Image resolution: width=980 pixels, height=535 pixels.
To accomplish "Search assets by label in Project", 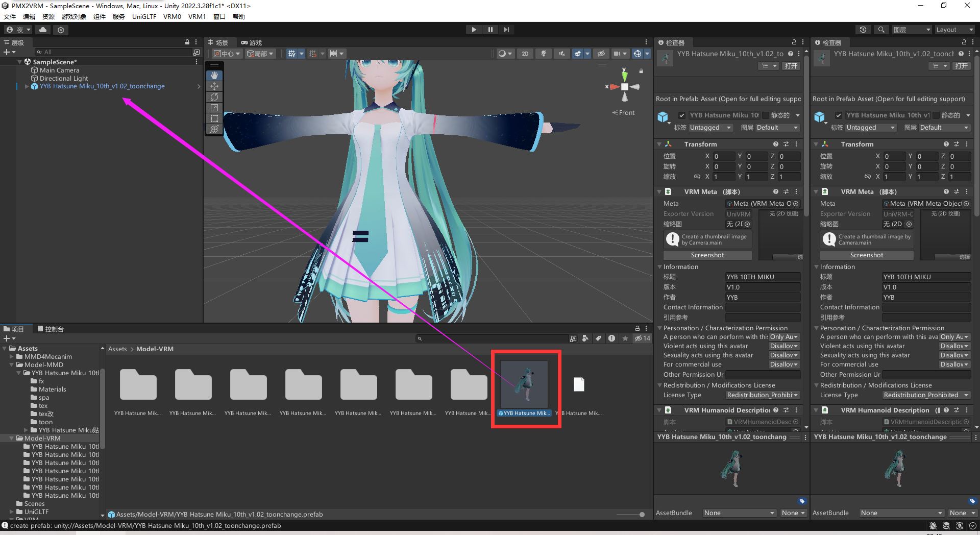I will (x=598, y=338).
